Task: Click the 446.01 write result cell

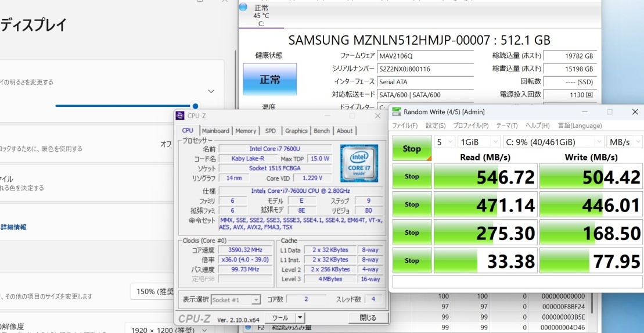Action: tap(591, 205)
